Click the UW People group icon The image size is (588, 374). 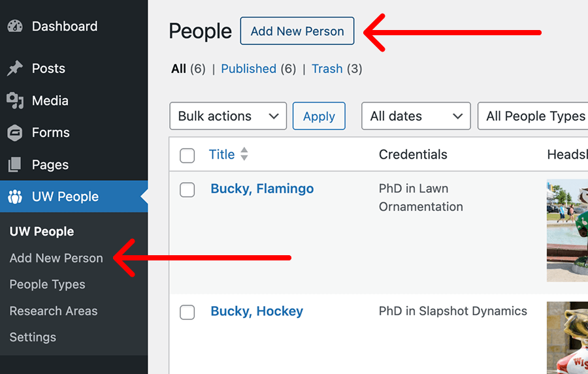tap(15, 196)
